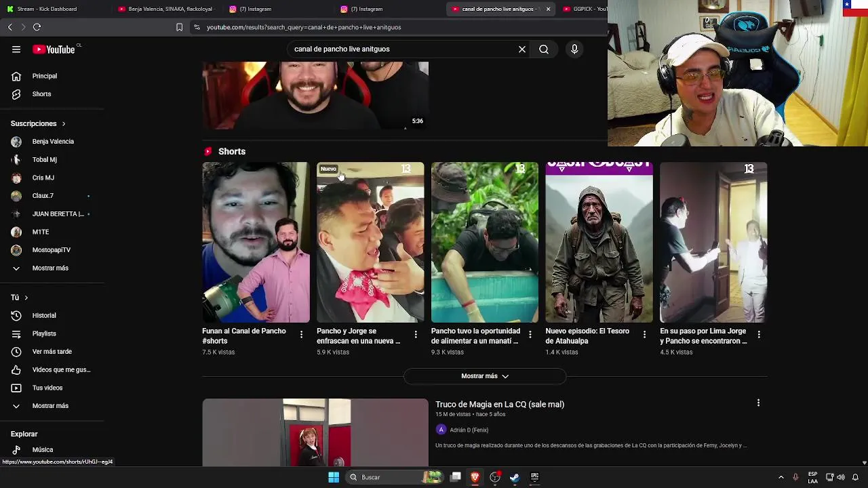Open M1TE channel subscription
Image resolution: width=868 pixels, height=488 pixels.
pos(52,232)
